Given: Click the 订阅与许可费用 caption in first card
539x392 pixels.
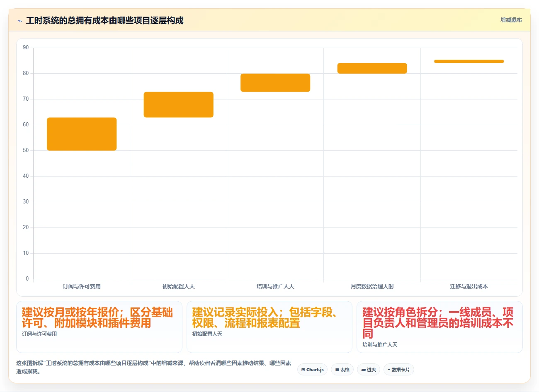Looking at the screenshot, I should (x=39, y=334).
